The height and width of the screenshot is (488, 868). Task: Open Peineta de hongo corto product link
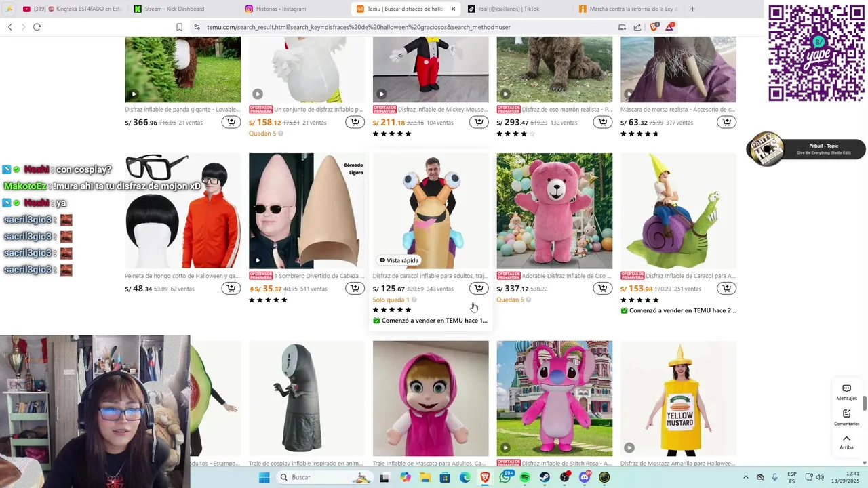182,276
